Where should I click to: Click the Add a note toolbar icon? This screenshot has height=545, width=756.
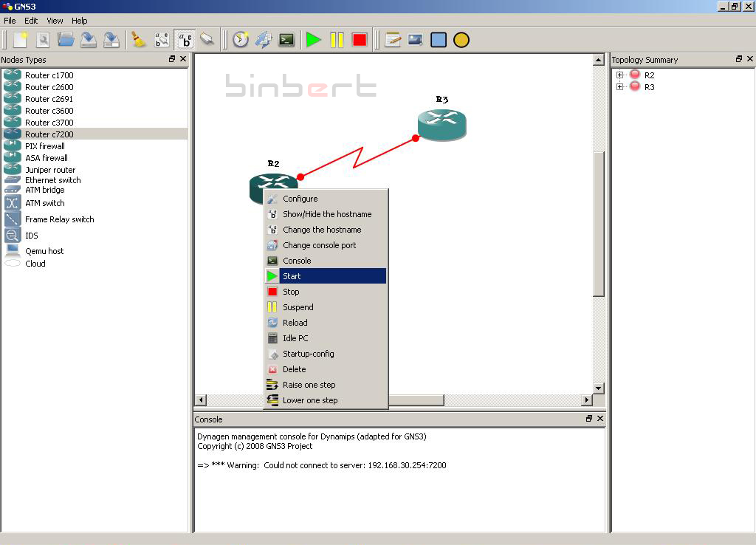pyautogui.click(x=393, y=40)
